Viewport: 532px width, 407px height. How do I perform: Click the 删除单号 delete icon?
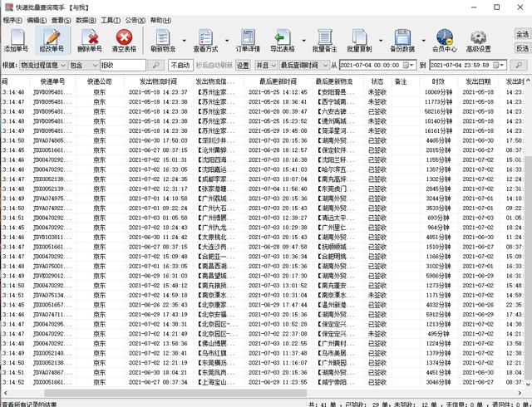point(89,40)
